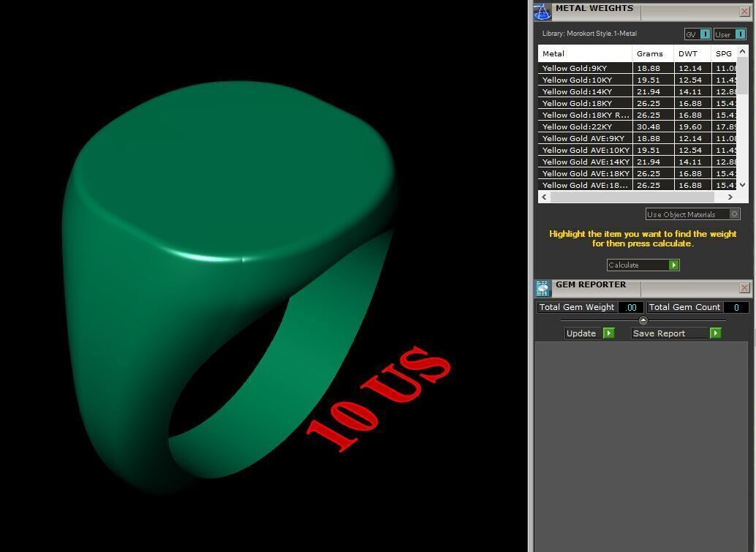Select the Yellow Gold:10KY row
Image resolution: width=756 pixels, height=552 pixels.
(637, 80)
